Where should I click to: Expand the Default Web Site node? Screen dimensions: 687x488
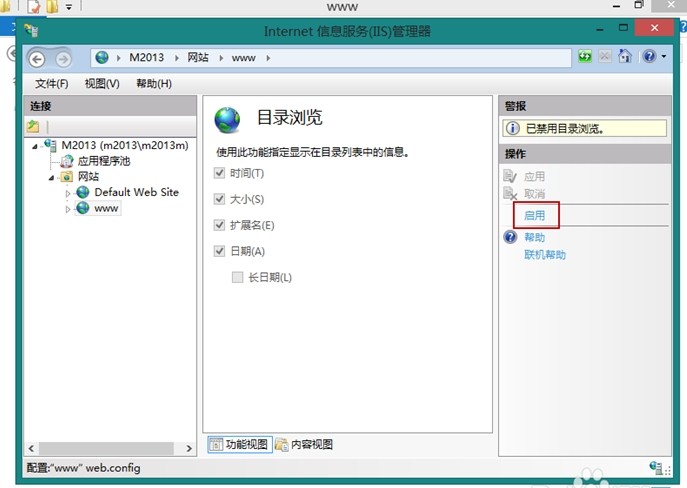tap(67, 193)
